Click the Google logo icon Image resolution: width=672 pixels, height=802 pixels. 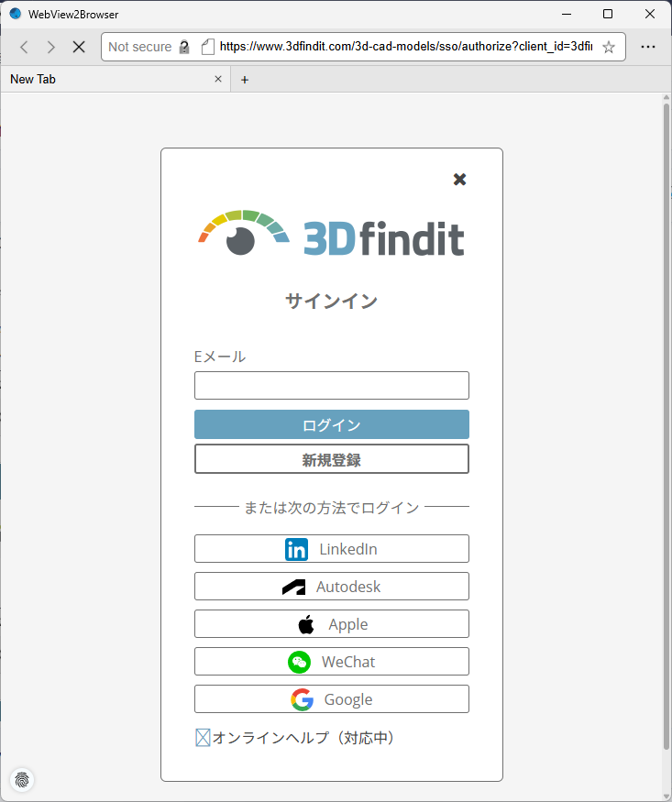(x=302, y=699)
